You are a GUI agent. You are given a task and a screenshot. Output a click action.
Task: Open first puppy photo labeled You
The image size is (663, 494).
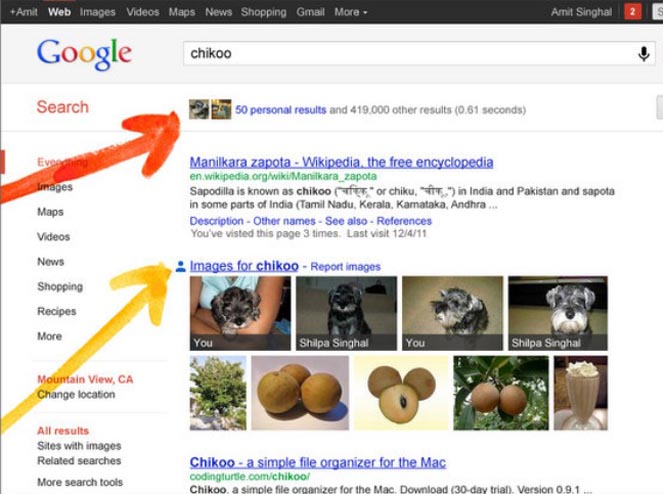point(240,313)
